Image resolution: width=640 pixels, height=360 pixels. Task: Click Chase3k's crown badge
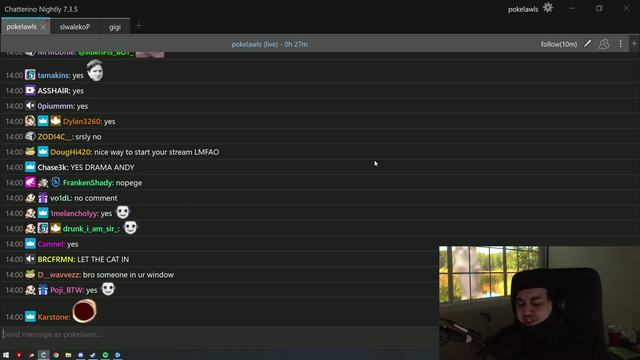click(30, 167)
